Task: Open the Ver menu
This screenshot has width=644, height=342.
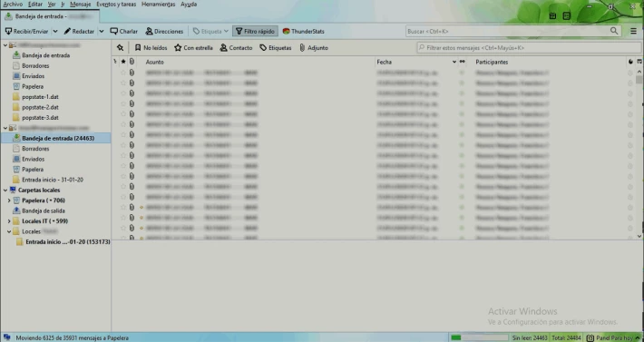Action: tap(52, 5)
